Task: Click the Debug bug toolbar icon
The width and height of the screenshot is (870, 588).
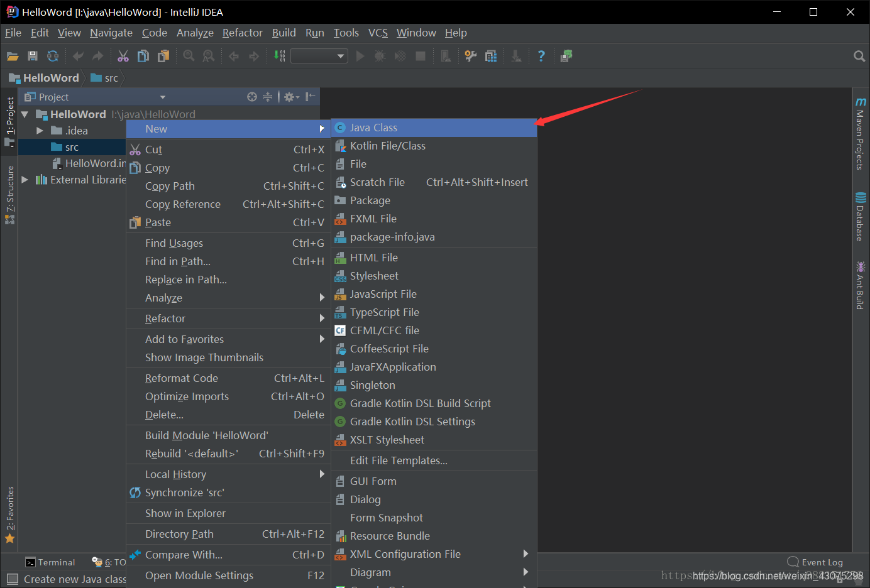Action: pos(380,56)
